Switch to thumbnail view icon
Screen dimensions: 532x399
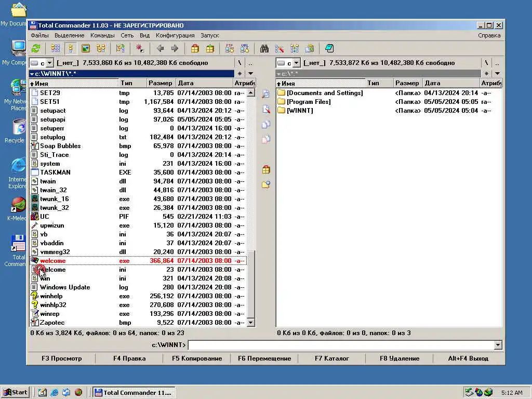pyautogui.click(x=86, y=48)
